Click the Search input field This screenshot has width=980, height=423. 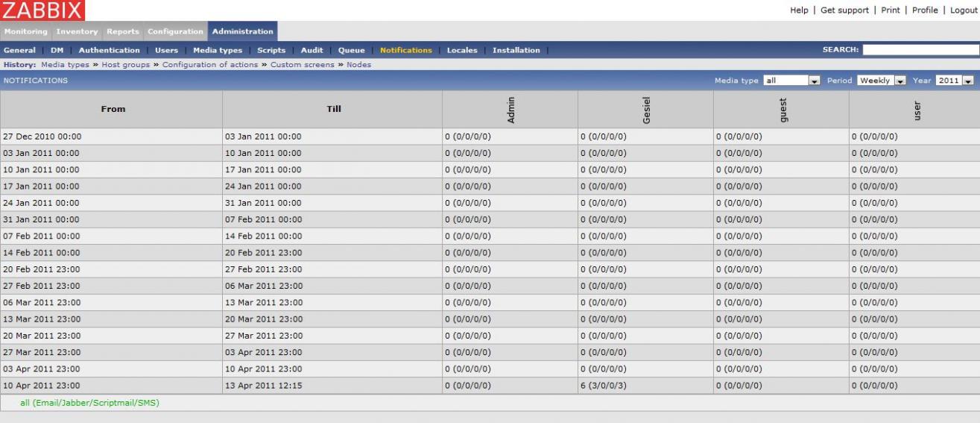(920, 50)
